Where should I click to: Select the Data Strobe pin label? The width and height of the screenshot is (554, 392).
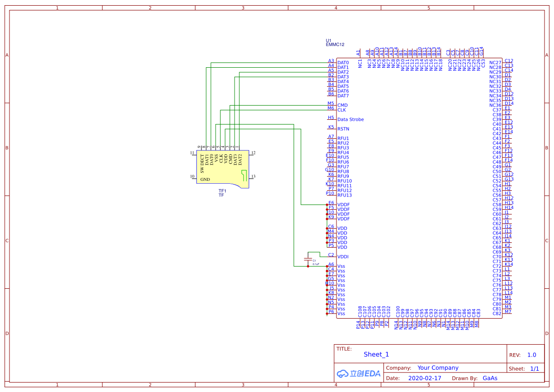pyautogui.click(x=350, y=120)
